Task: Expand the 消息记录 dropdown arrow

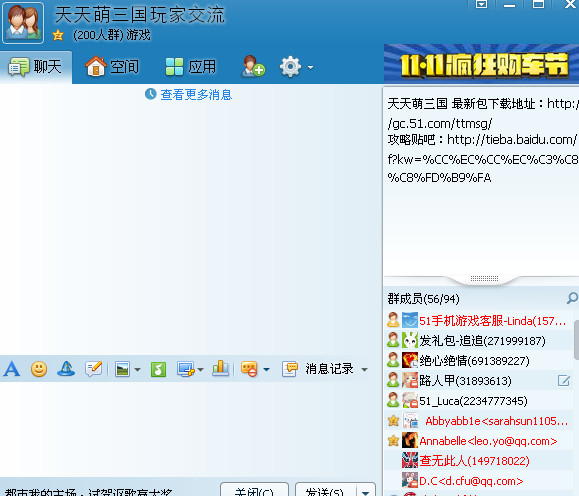Action: [364, 370]
